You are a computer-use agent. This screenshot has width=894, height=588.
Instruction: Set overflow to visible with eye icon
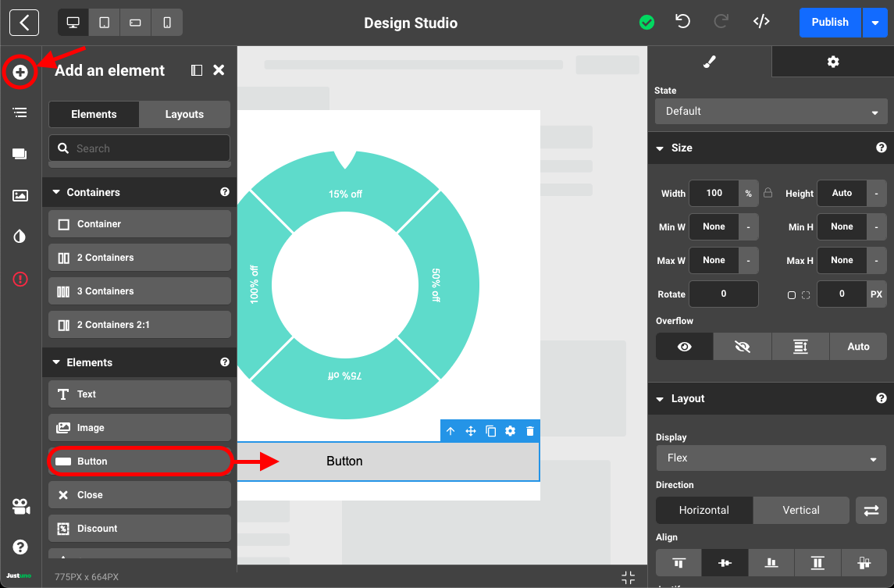point(684,347)
